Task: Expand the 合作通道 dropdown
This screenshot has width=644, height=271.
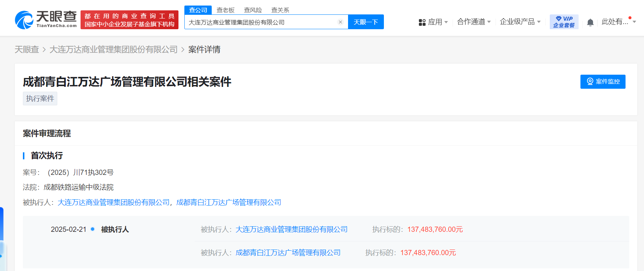Action: click(474, 22)
